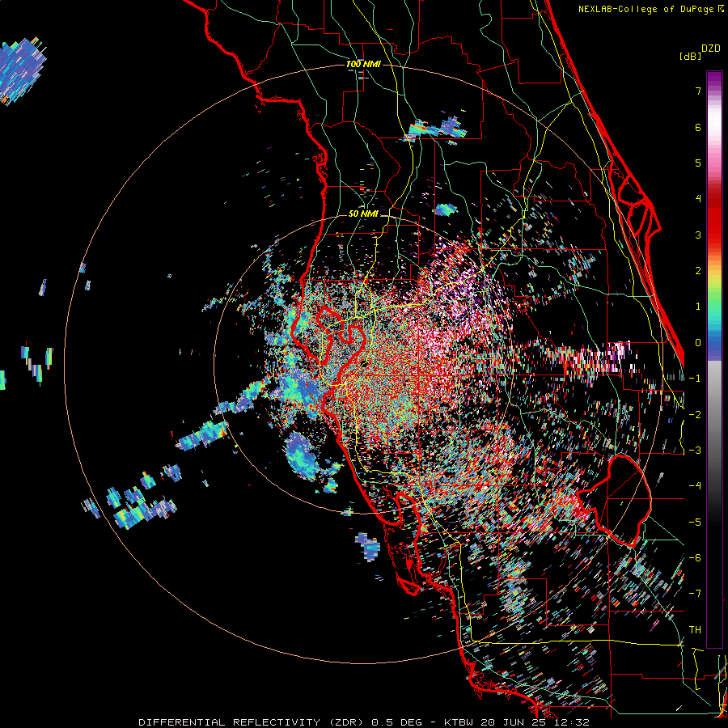
Task: Click the [dB] unit label
Action: (690, 56)
